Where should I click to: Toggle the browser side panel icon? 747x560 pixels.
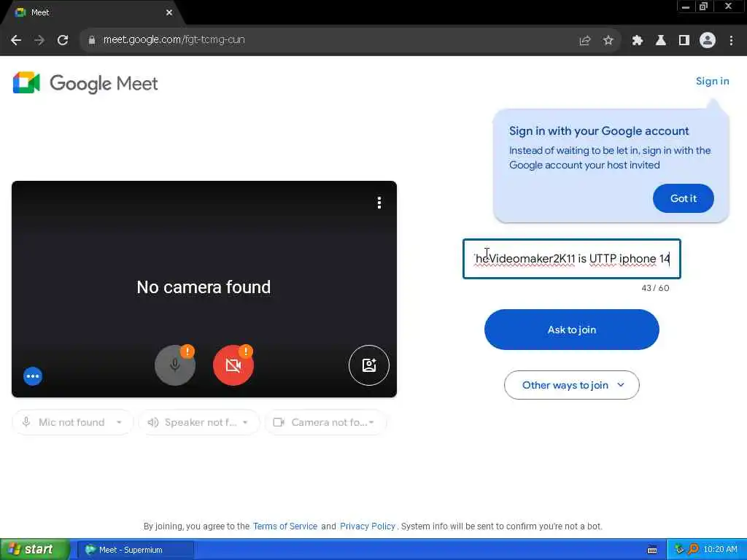tap(684, 41)
